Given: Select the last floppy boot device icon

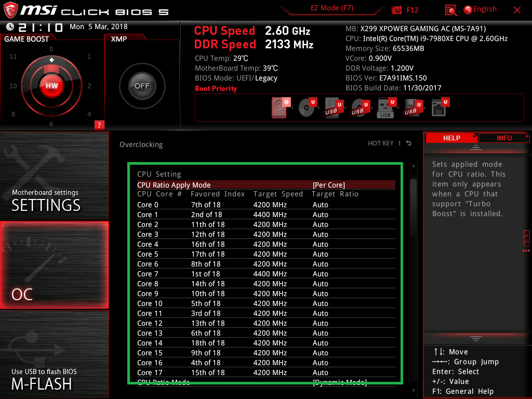Looking at the screenshot, I should 440,108.
